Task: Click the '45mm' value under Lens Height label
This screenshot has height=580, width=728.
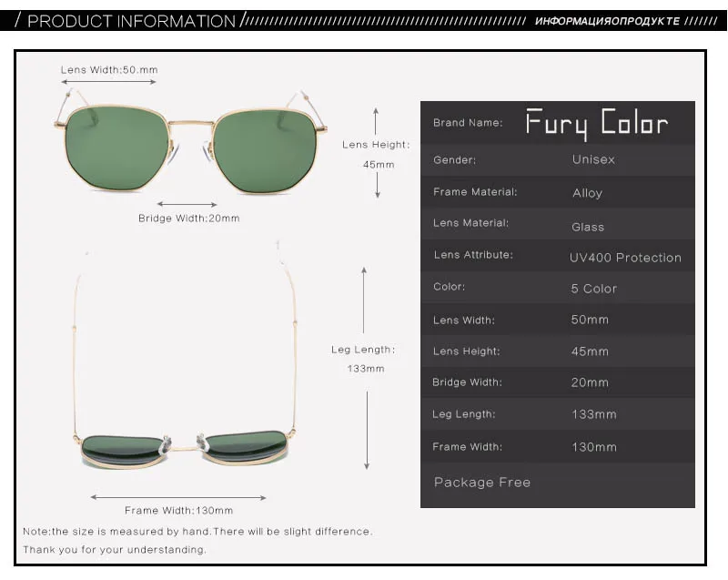Action: click(x=379, y=165)
